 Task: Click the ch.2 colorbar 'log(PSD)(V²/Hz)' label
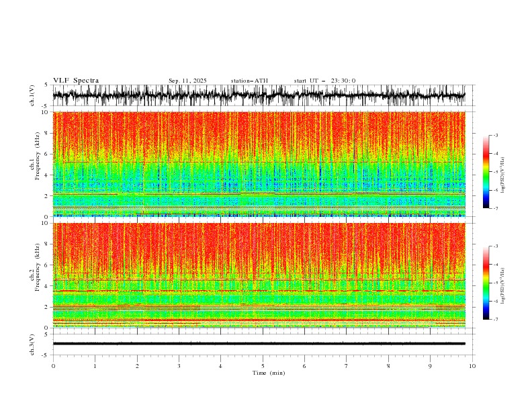click(x=502, y=286)
